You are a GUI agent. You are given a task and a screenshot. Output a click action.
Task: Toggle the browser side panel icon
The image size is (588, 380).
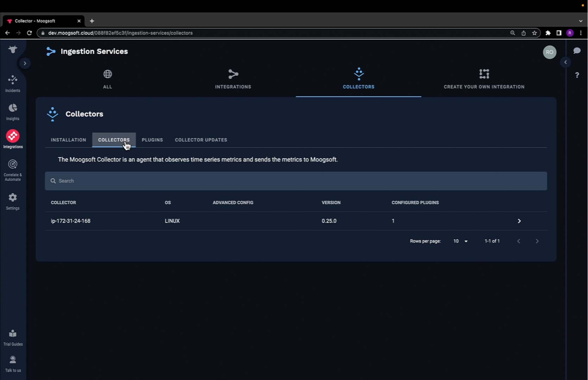(x=559, y=33)
